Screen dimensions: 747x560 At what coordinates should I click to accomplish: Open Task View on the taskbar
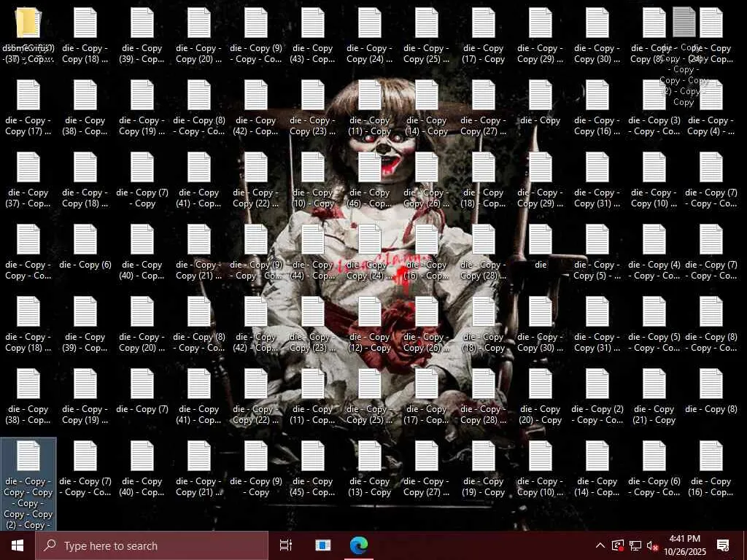(x=286, y=545)
